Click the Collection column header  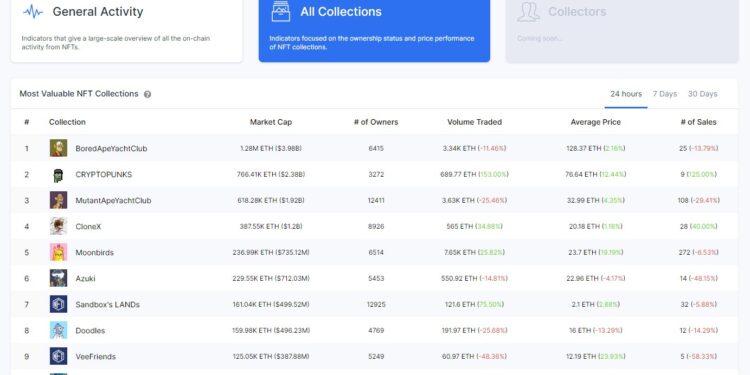tap(67, 122)
